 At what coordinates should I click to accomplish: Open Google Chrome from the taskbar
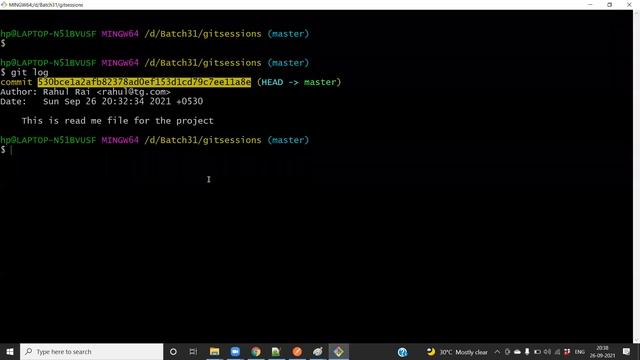pos(256,351)
